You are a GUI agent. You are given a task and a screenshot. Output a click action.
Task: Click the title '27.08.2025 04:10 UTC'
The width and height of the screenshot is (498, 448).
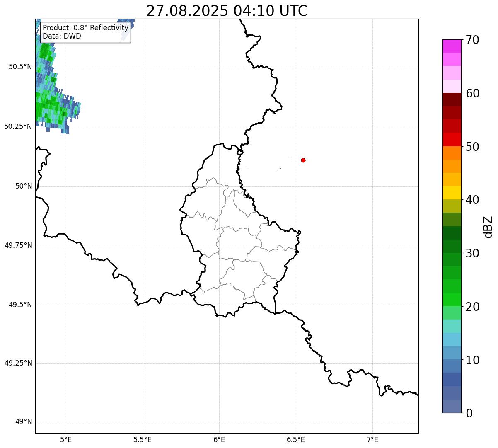pos(227,11)
